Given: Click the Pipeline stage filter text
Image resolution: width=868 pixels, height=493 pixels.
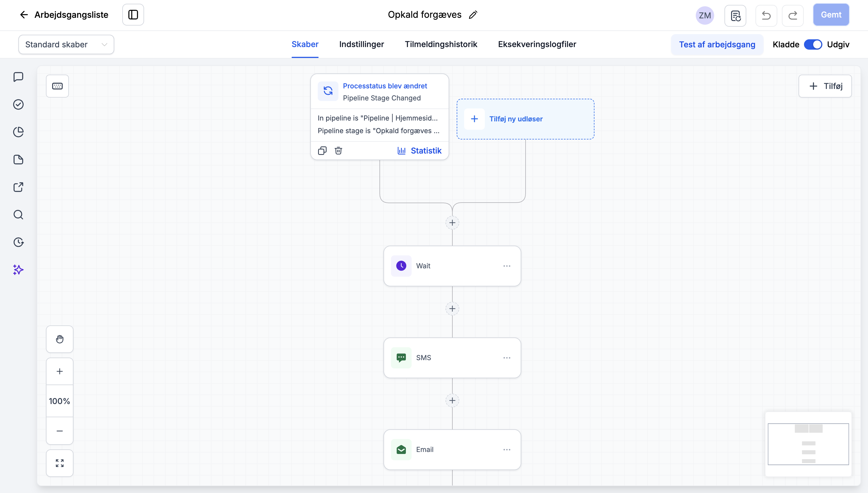Looking at the screenshot, I should click(378, 131).
